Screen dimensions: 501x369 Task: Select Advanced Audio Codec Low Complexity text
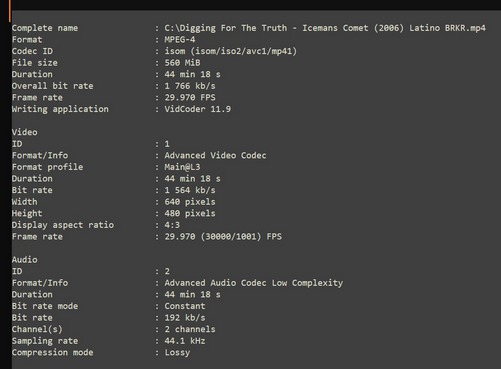(254, 283)
